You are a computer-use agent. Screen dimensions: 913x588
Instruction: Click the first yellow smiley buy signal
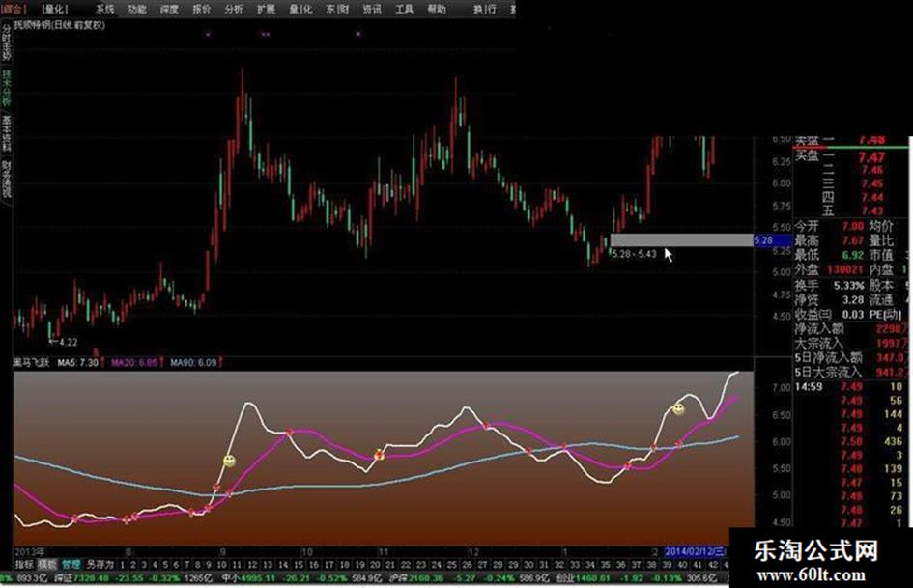[229, 462]
